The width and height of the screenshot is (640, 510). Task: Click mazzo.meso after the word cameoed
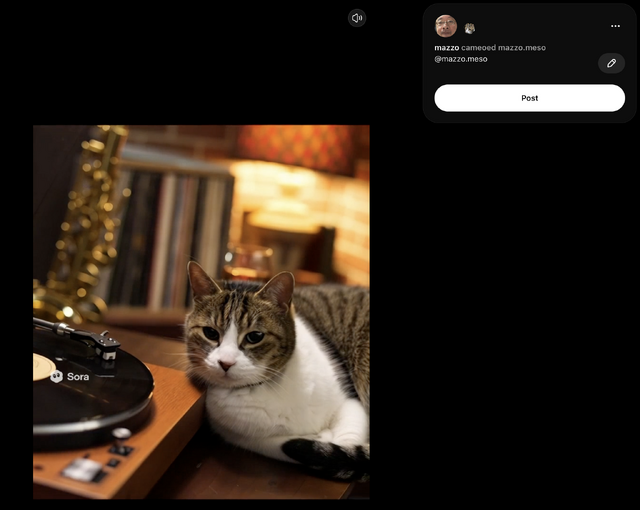click(x=521, y=47)
